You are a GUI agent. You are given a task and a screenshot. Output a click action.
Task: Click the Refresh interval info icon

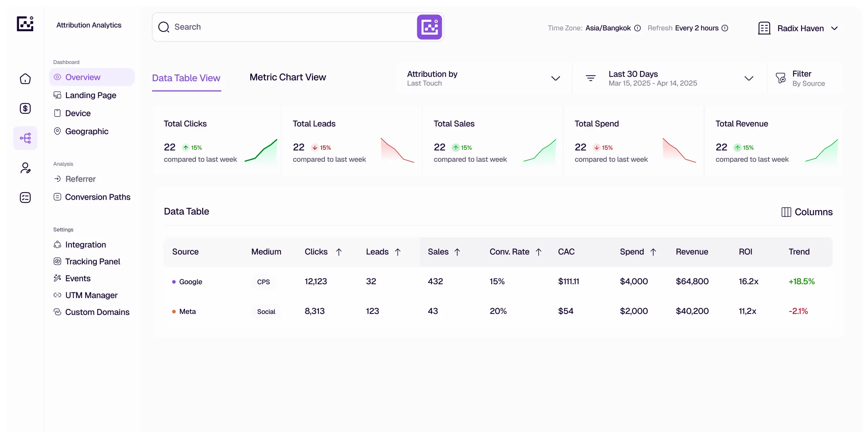tap(725, 28)
